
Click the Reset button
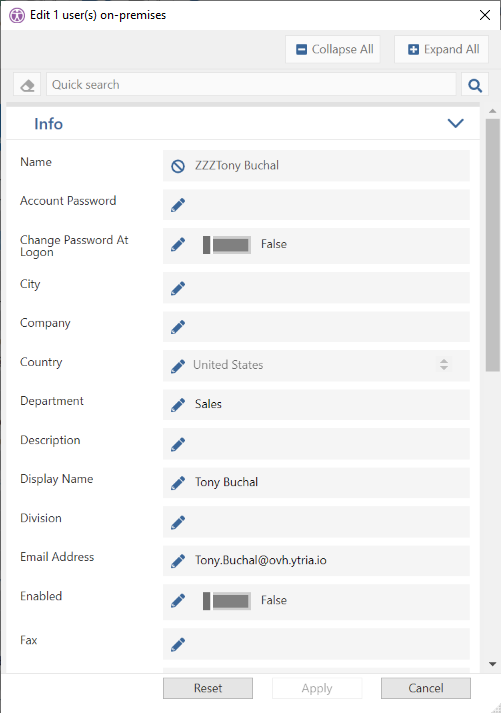coord(208,688)
